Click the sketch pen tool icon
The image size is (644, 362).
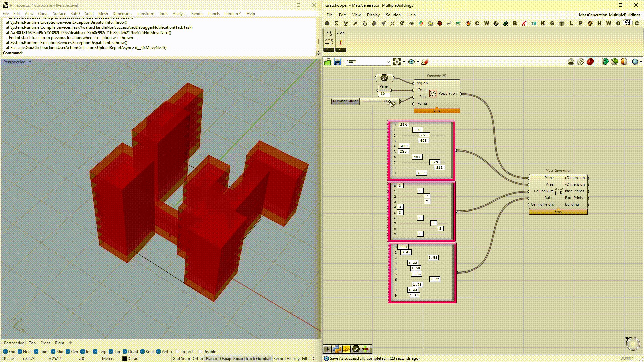[x=425, y=62]
